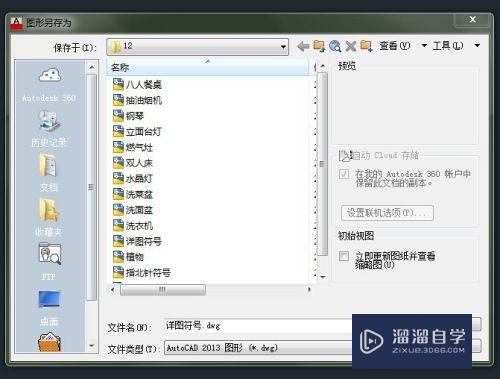Enable 立即更新图纸并查看缩略图 checkbox

pos(344,256)
